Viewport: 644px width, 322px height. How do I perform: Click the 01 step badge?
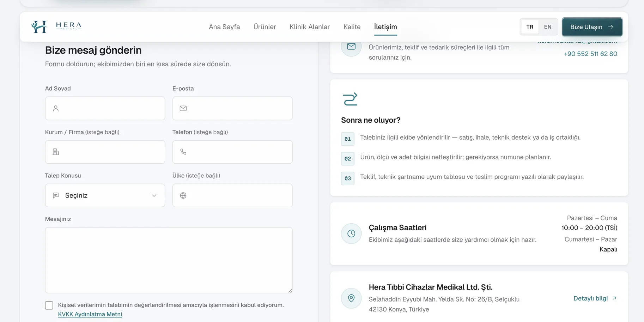point(348,139)
